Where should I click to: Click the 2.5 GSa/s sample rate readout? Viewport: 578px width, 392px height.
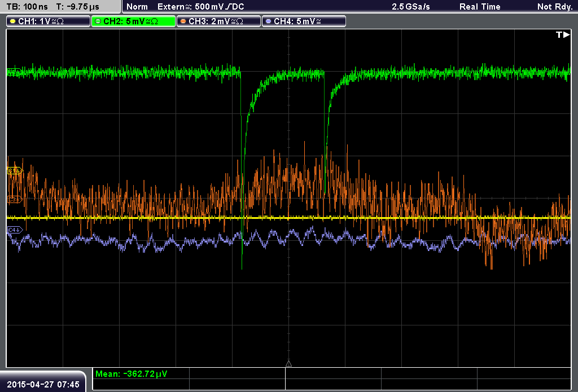pyautogui.click(x=411, y=7)
